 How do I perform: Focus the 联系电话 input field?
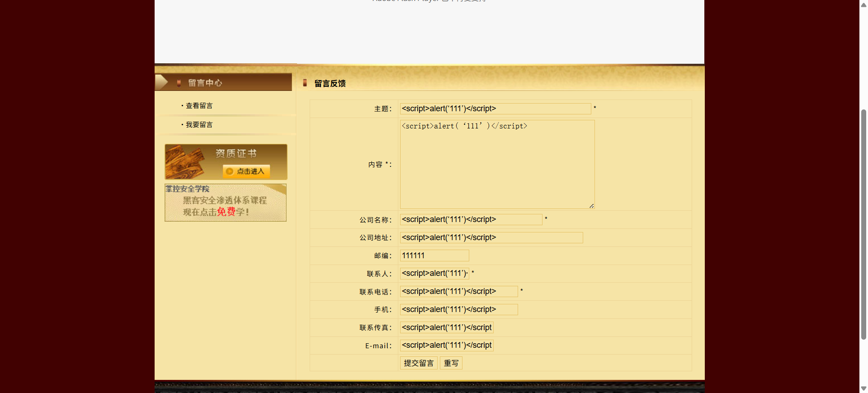459,291
